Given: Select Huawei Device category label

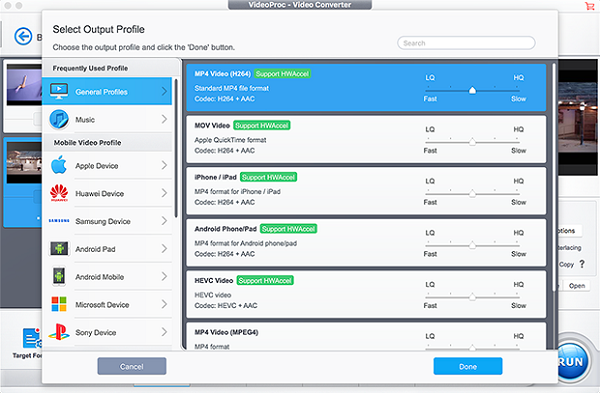Looking at the screenshot, I should coord(99,194).
